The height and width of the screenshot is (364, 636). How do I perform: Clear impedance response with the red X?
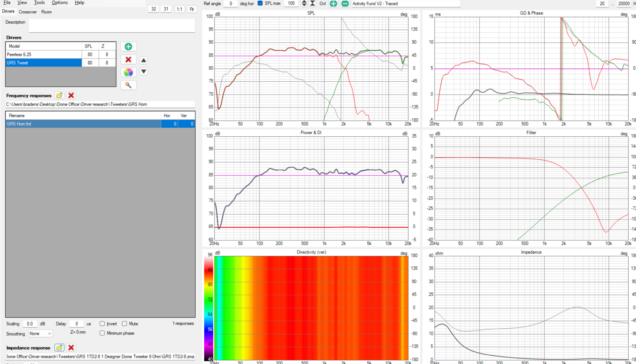(x=71, y=348)
